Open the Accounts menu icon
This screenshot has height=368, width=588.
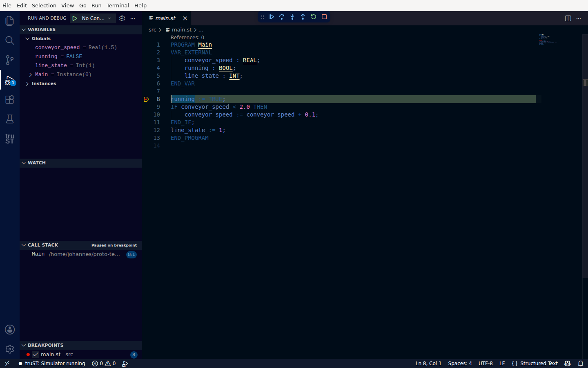(x=10, y=330)
